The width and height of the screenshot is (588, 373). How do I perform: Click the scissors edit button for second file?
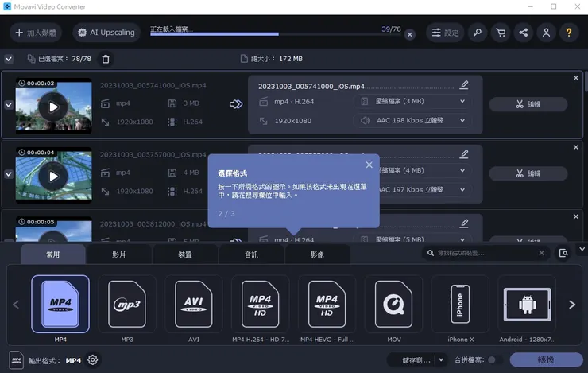point(528,173)
